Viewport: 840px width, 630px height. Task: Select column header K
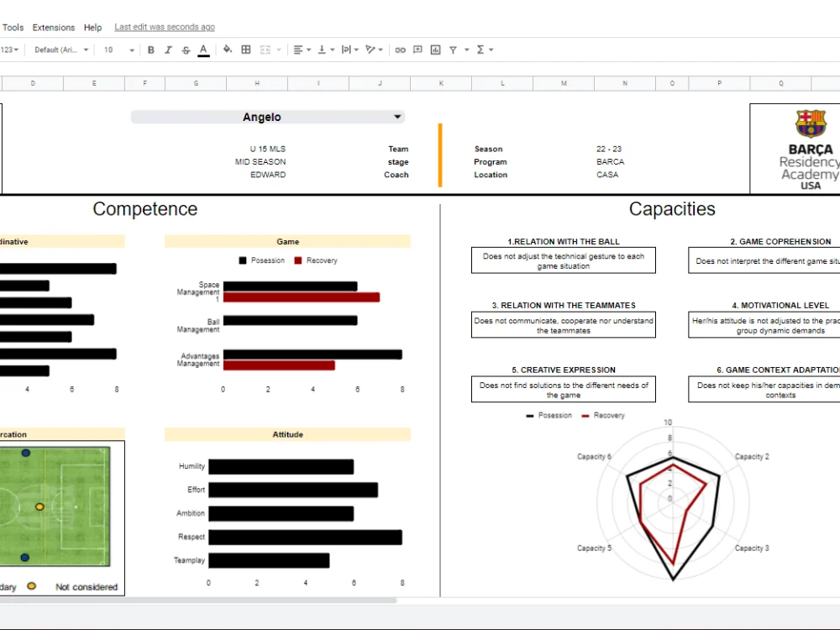point(440,83)
